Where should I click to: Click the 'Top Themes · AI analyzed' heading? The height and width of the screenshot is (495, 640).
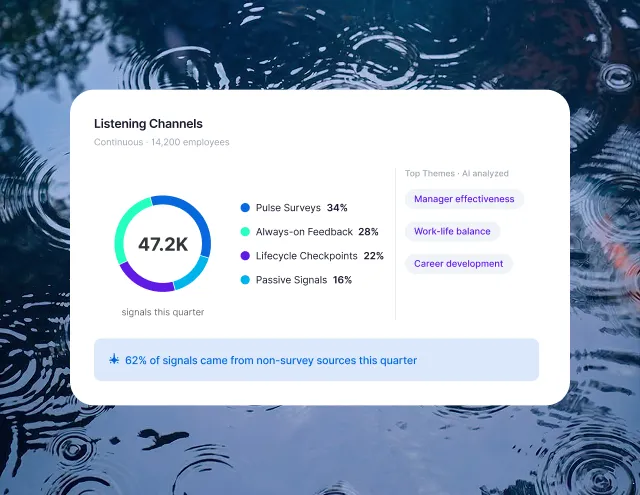(457, 173)
